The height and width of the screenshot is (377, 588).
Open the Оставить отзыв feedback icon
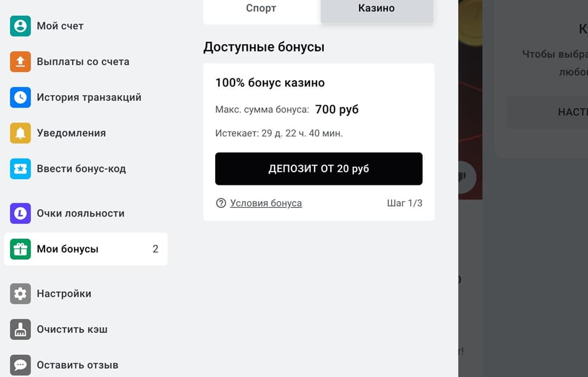pyautogui.click(x=19, y=364)
